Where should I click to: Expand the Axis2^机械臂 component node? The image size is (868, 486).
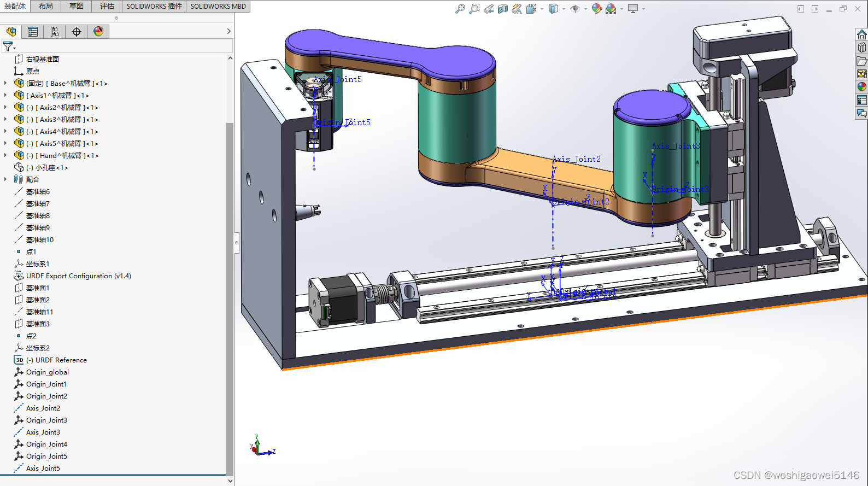6,107
